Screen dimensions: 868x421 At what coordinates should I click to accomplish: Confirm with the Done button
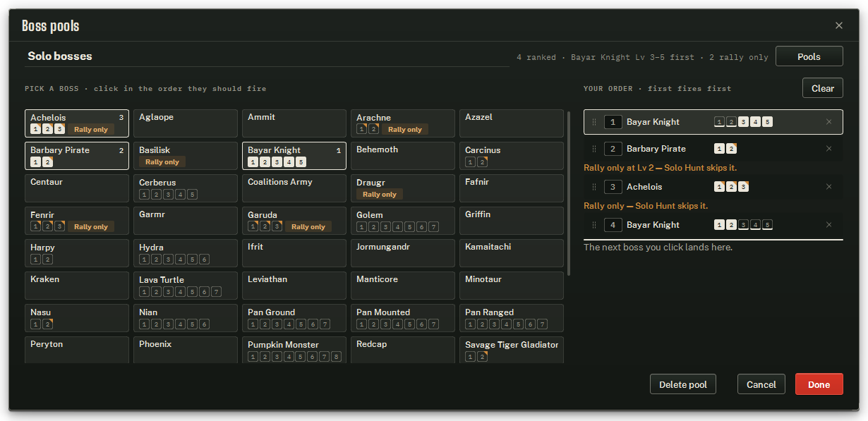pos(819,384)
